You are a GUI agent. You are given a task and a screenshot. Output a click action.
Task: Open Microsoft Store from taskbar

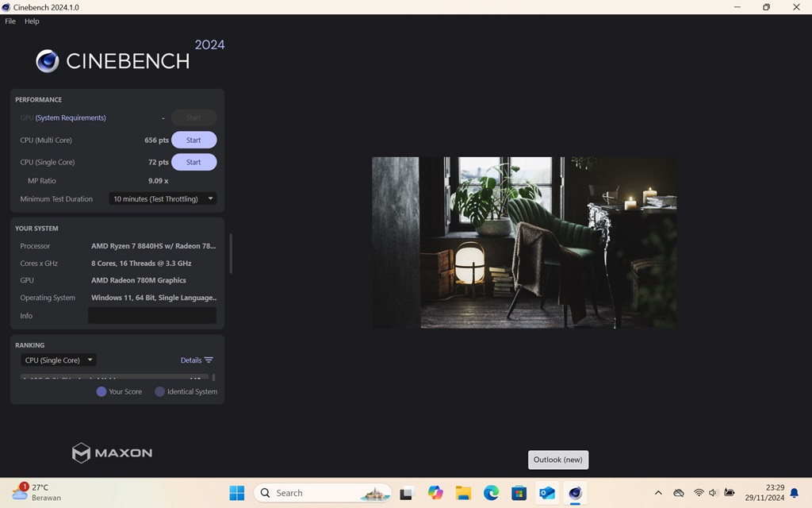pos(519,493)
